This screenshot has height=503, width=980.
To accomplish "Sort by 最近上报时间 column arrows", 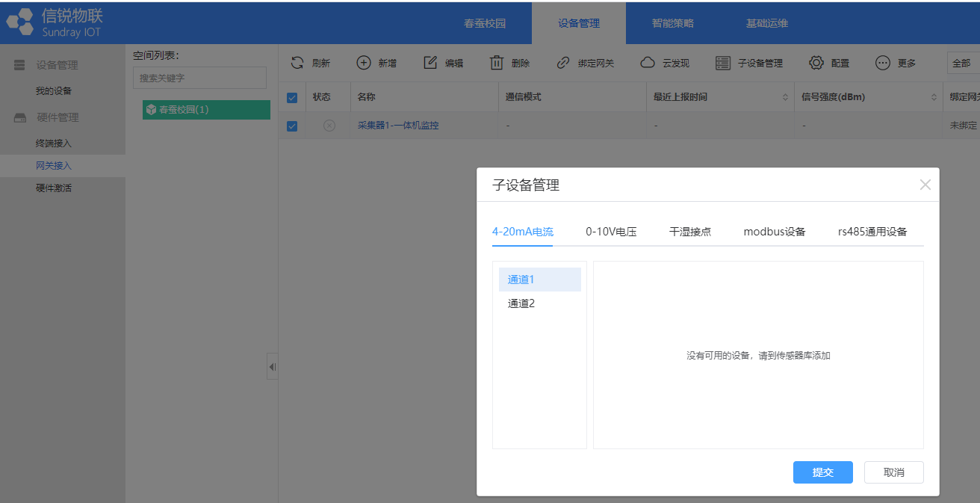I will point(785,98).
